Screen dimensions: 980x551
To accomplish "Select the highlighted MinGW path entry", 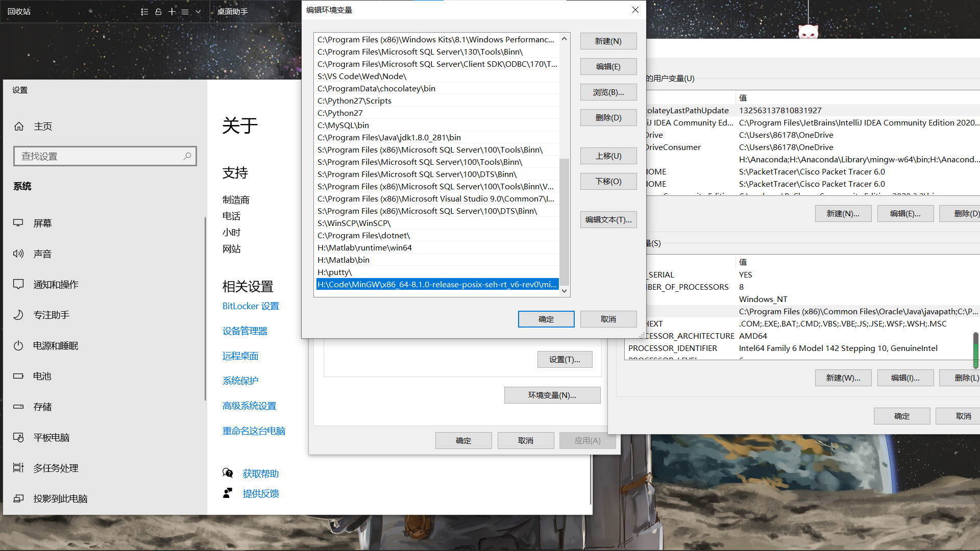I will [x=437, y=285].
